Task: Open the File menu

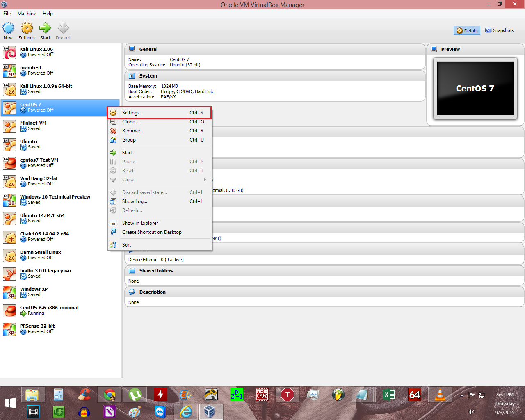Action: (x=7, y=14)
